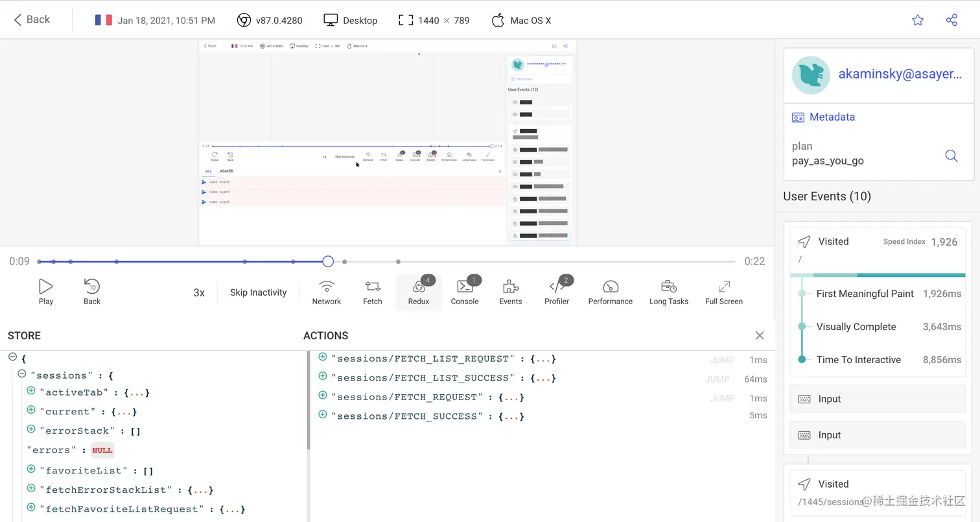Open the Profiler panel

tap(557, 292)
